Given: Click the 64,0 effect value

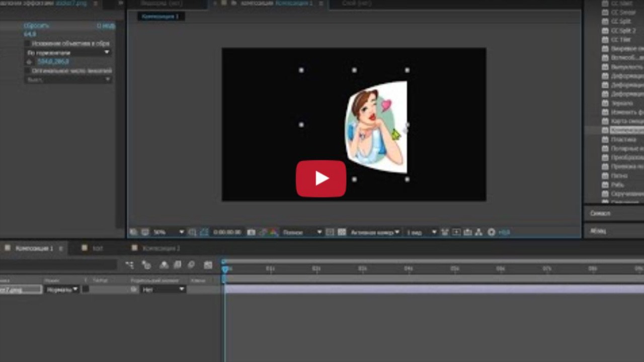Looking at the screenshot, I should point(30,34).
